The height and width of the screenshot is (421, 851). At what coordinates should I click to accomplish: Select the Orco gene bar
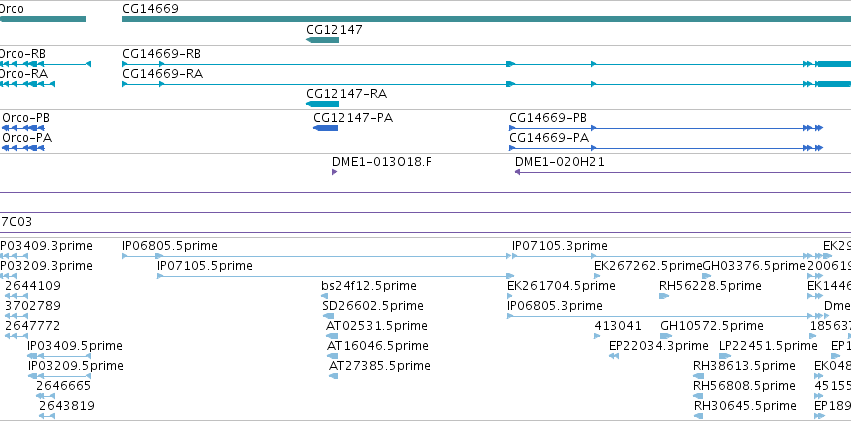coord(43,20)
